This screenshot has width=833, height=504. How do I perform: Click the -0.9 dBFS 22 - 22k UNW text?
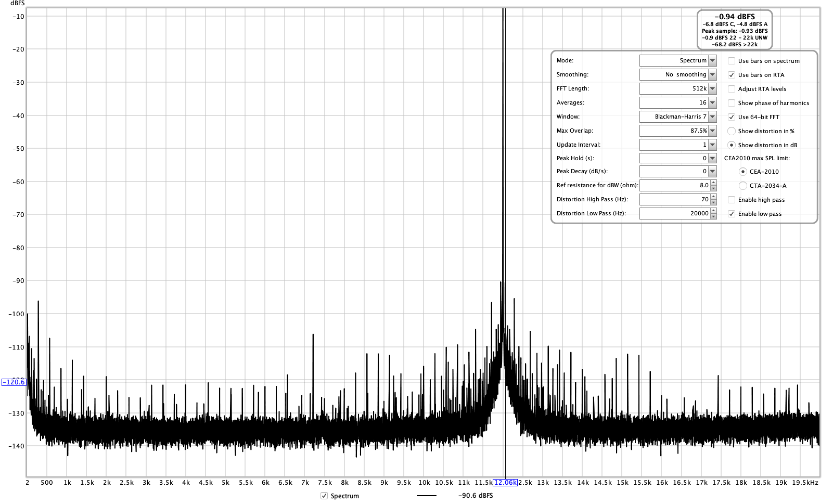[735, 38]
